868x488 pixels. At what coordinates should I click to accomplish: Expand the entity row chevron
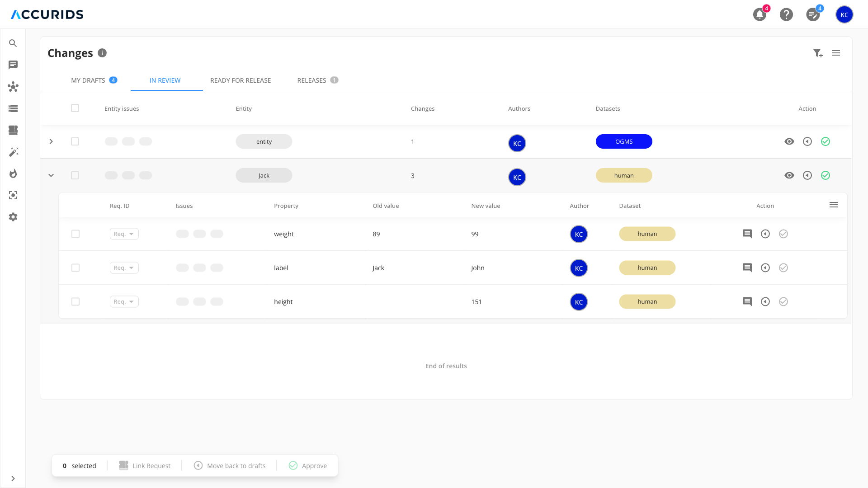point(51,141)
